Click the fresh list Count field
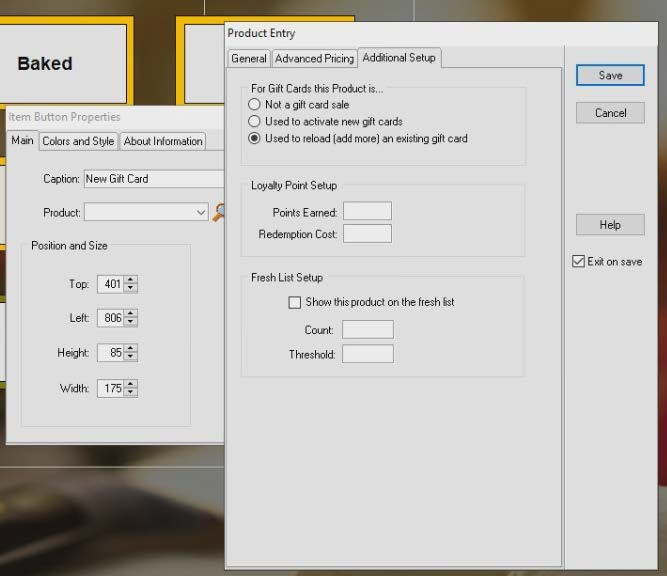 368,330
